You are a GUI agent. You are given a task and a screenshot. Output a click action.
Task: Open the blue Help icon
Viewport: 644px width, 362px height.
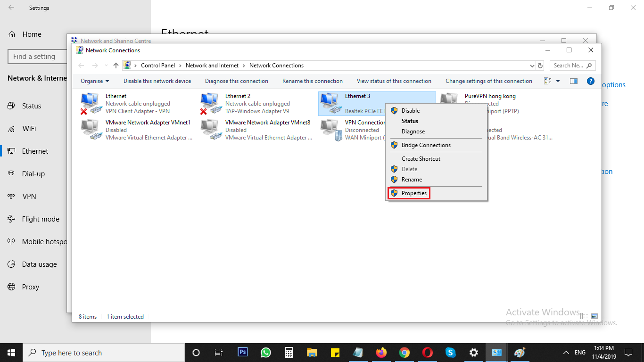tap(590, 81)
